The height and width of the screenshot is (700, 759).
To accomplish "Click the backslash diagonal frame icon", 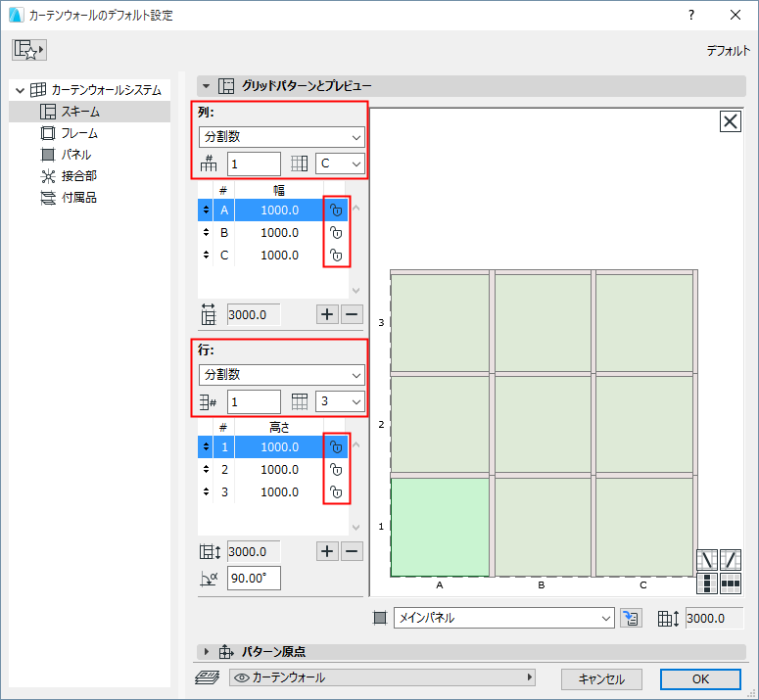I will point(707,560).
